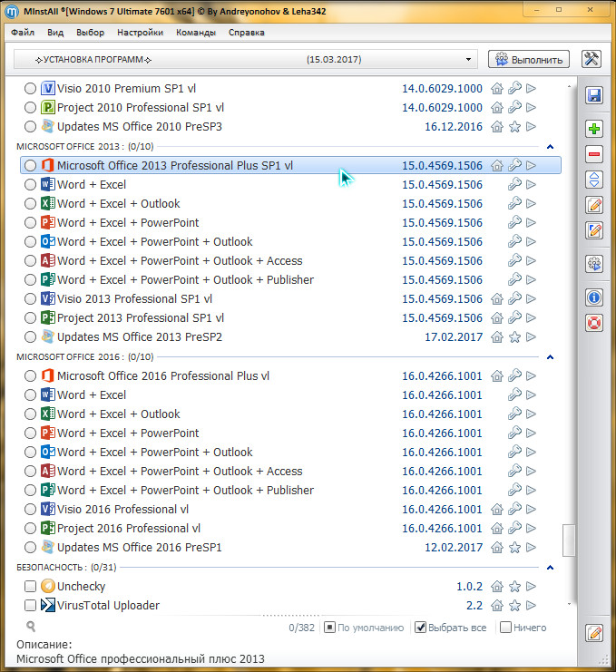Click play arrow for Office 2013 Professional Plus row
The image size is (616, 672).
click(531, 165)
